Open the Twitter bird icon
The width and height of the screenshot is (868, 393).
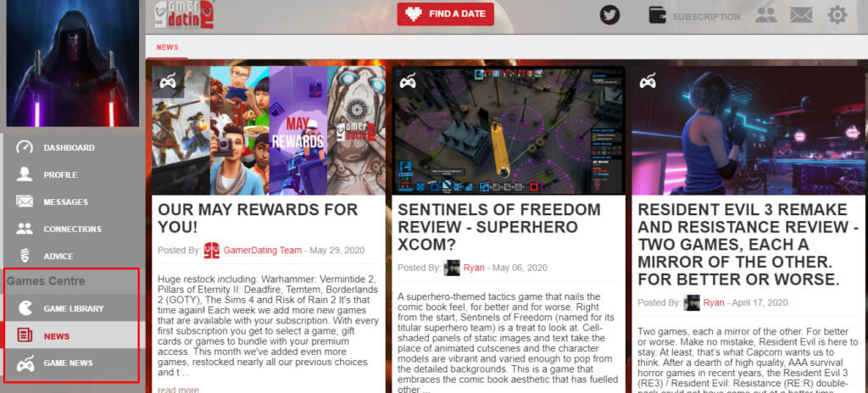tap(609, 14)
